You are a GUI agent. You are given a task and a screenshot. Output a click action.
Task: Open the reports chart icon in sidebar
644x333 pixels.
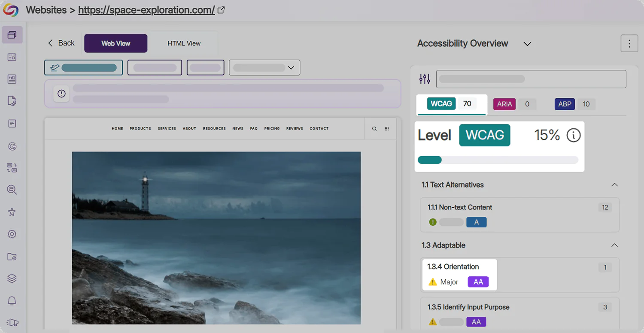point(12,79)
